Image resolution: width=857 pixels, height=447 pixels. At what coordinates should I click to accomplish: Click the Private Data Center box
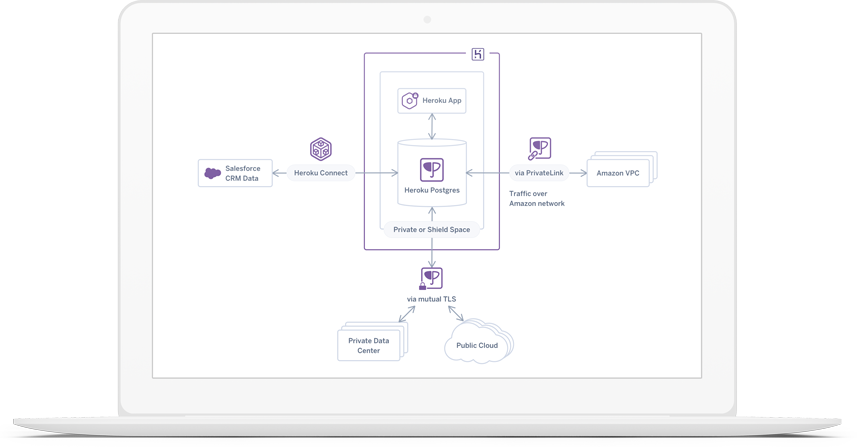[369, 345]
